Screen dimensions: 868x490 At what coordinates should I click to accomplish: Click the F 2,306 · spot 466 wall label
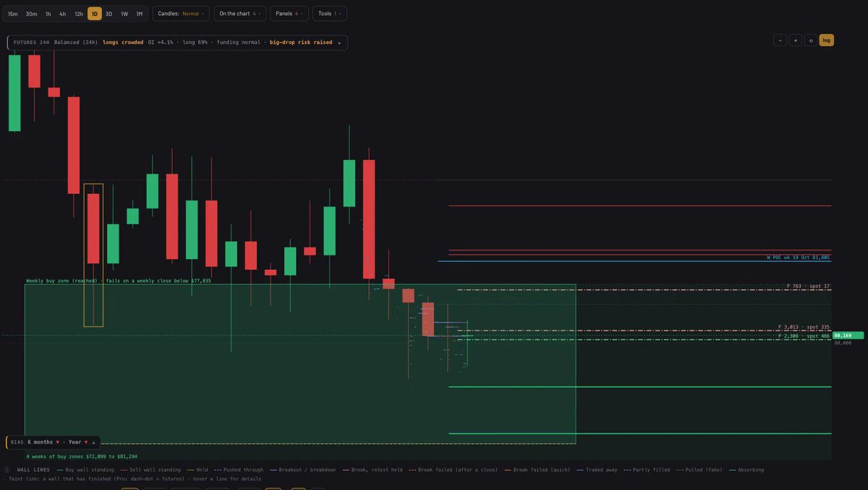click(x=804, y=336)
